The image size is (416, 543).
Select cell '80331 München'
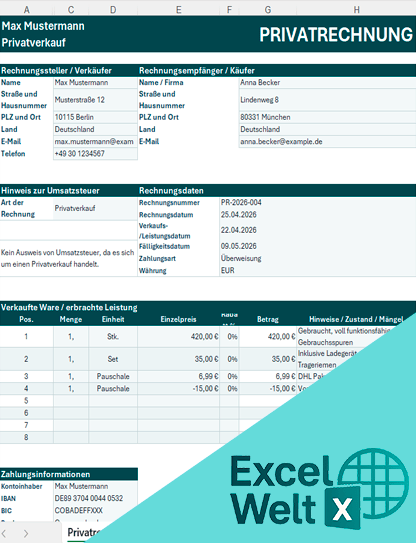click(x=327, y=117)
